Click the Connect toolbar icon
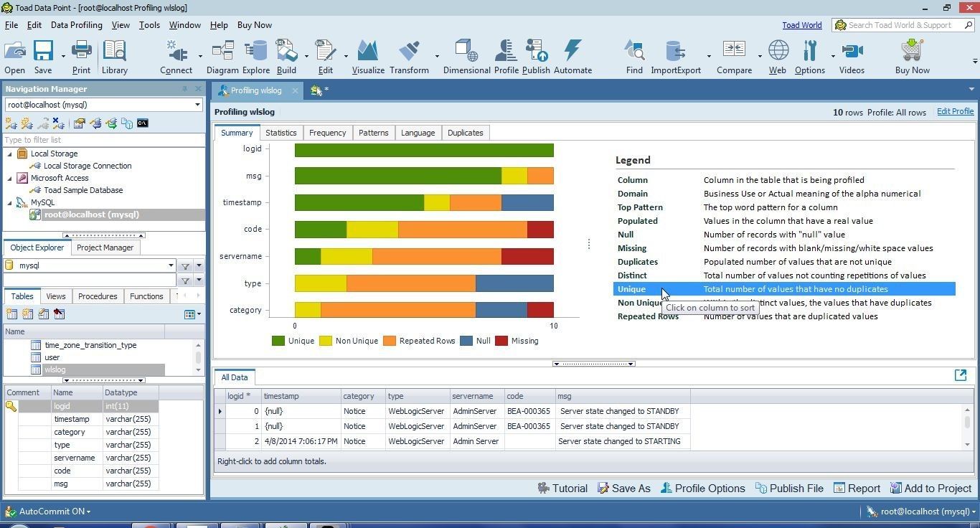Image resolution: width=980 pixels, height=528 pixels. point(176,57)
